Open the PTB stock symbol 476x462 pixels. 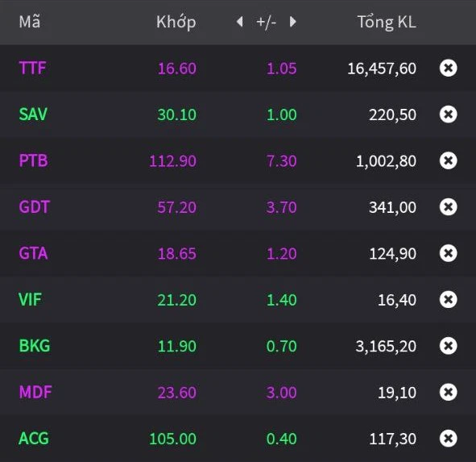(33, 160)
